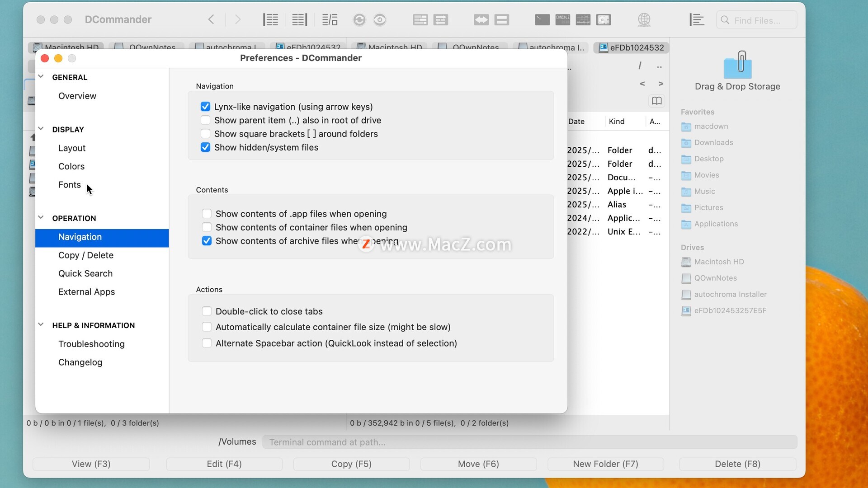The image size is (868, 488).
Task: Click the parent directory dots button in right panel
Action: [660, 67]
